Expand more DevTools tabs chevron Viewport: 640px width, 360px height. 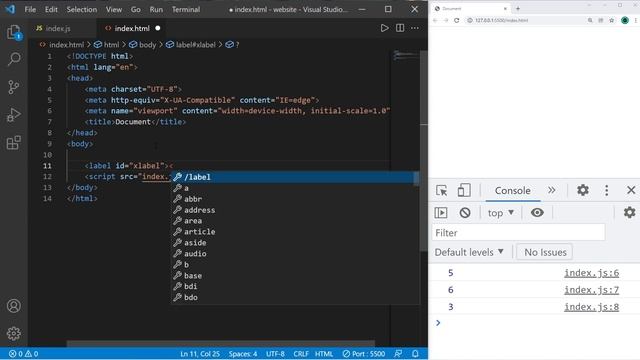552,190
